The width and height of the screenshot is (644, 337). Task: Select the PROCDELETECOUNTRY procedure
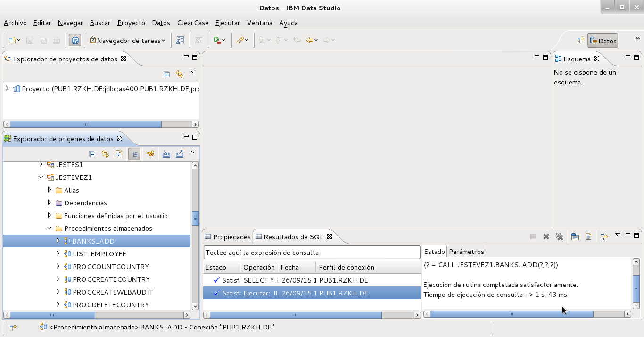click(x=111, y=305)
